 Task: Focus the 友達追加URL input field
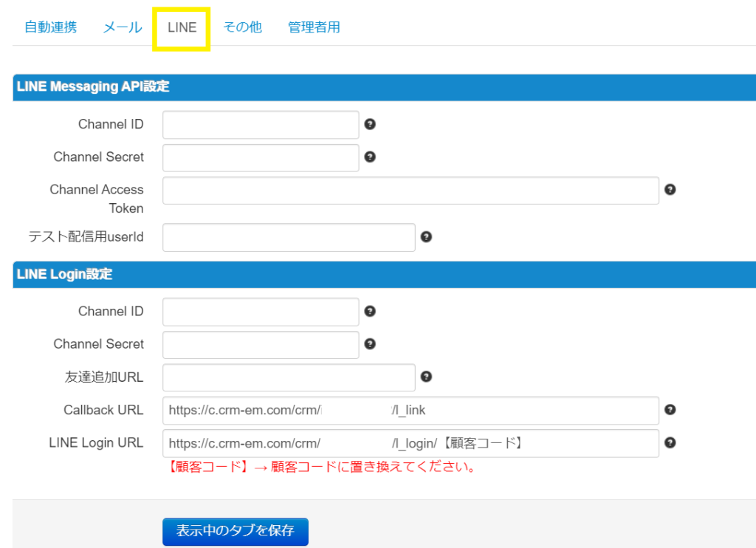289,377
